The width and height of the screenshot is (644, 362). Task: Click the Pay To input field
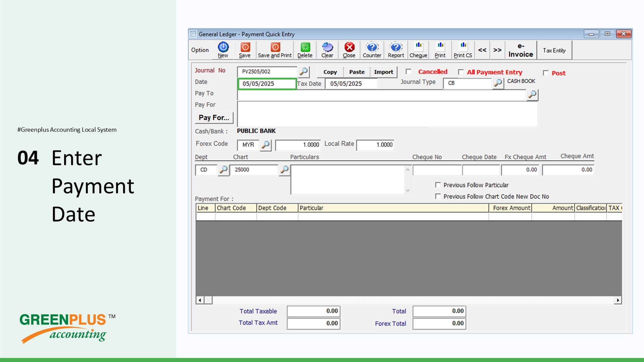pos(382,95)
